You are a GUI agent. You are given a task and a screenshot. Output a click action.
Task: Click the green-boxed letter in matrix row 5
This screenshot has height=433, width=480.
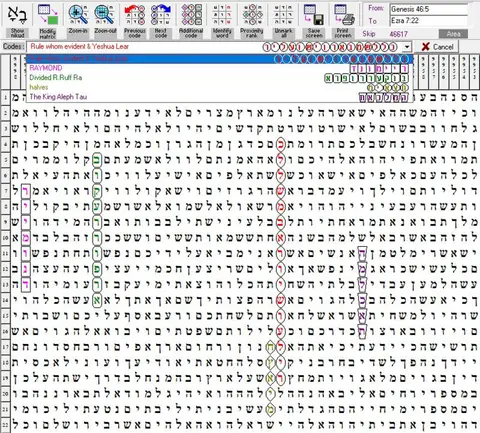pyautogui.click(x=97, y=160)
